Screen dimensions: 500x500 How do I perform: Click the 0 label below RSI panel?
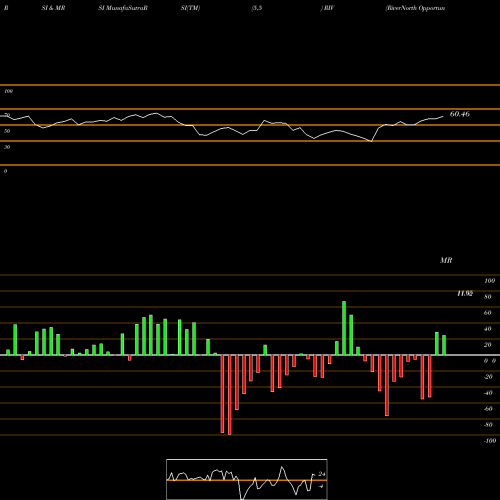click(5, 171)
